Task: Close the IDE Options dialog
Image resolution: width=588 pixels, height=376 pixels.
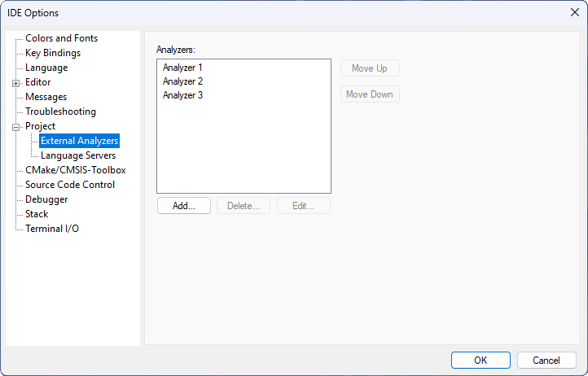Action: (574, 12)
